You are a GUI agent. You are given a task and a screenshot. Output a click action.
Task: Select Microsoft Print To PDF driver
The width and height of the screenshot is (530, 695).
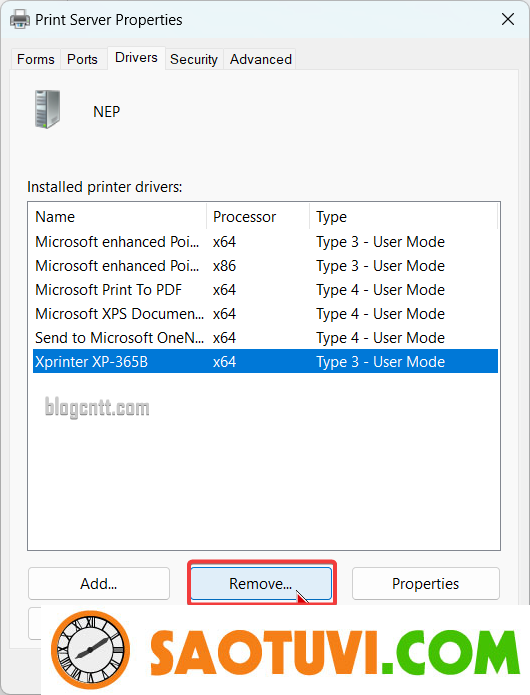coord(265,290)
